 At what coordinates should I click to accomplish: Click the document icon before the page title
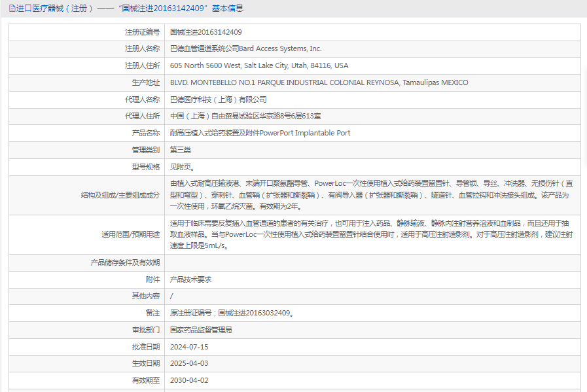[x=12, y=9]
